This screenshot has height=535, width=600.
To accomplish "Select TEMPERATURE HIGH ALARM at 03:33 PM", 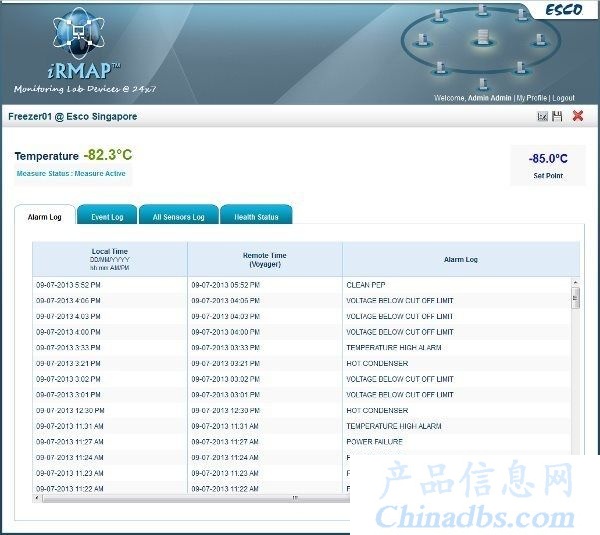I will 394,348.
